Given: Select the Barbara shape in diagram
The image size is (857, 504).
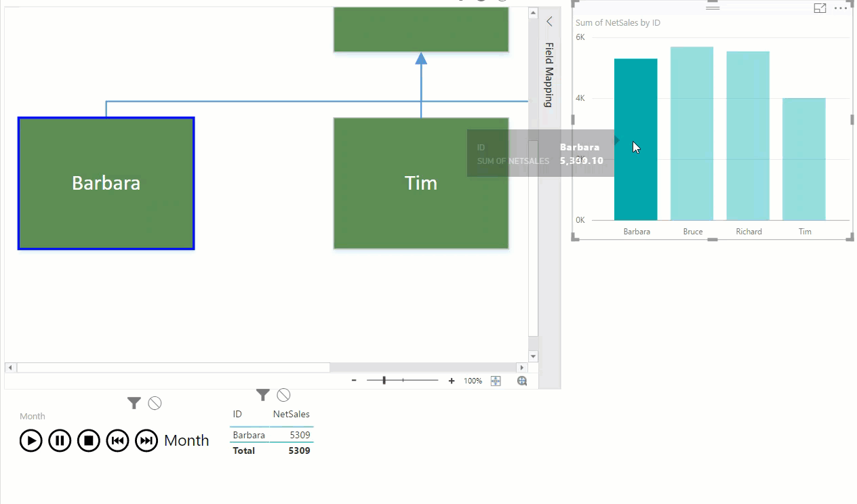Looking at the screenshot, I should click(106, 184).
